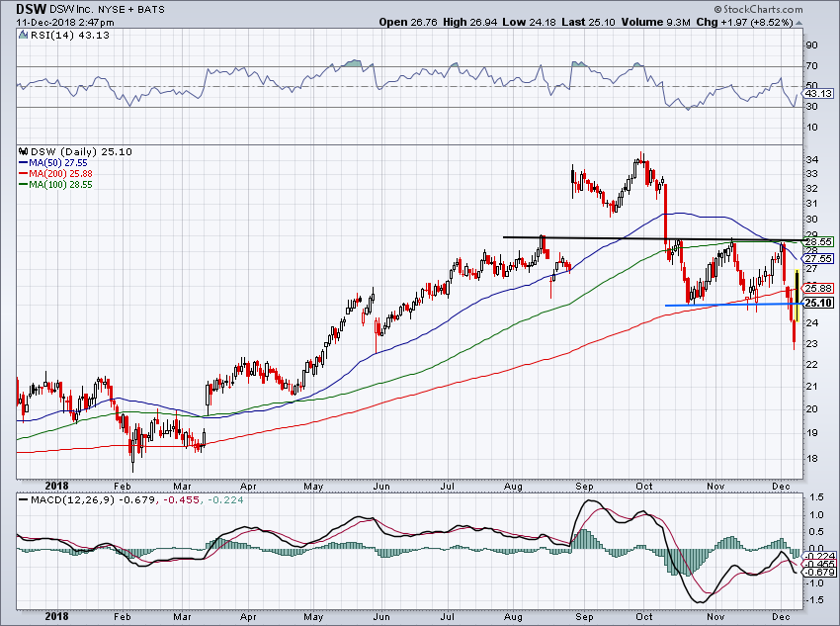
Task: Select the DSW ticker symbol in header
Action: (x=31, y=9)
